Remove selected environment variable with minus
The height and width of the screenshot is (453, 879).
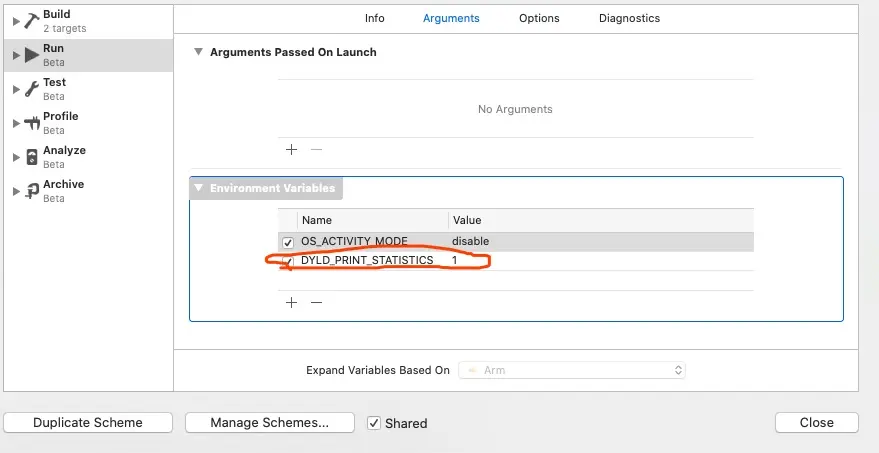[316, 302]
